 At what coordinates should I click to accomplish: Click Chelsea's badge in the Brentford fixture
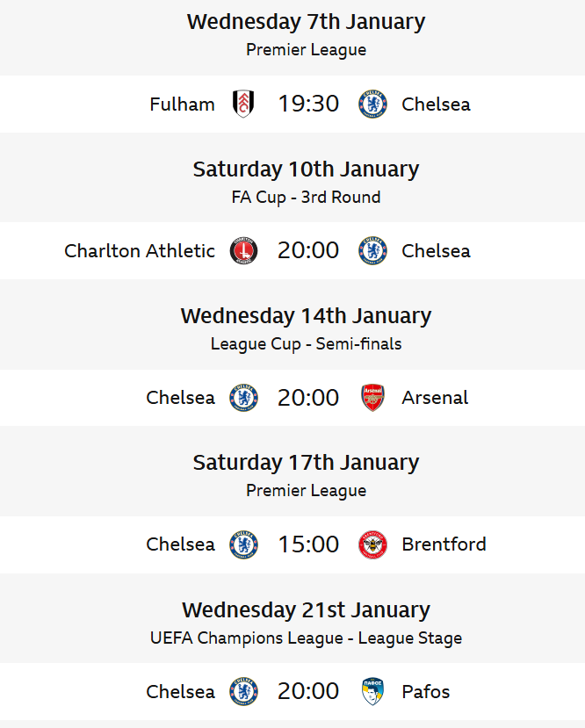[x=243, y=544]
